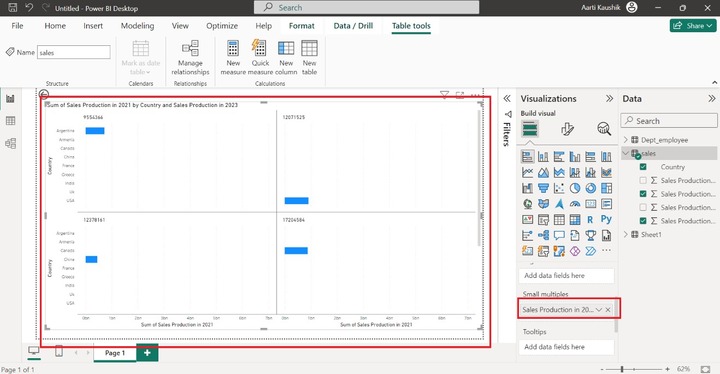This screenshot has width=720, height=374.
Task: Expand the Sheet1 table
Action: click(x=625, y=234)
